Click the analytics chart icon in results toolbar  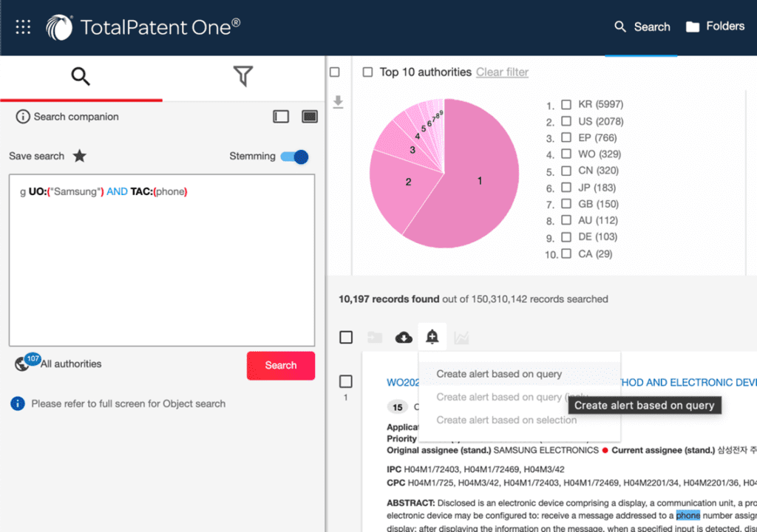pyautogui.click(x=461, y=338)
